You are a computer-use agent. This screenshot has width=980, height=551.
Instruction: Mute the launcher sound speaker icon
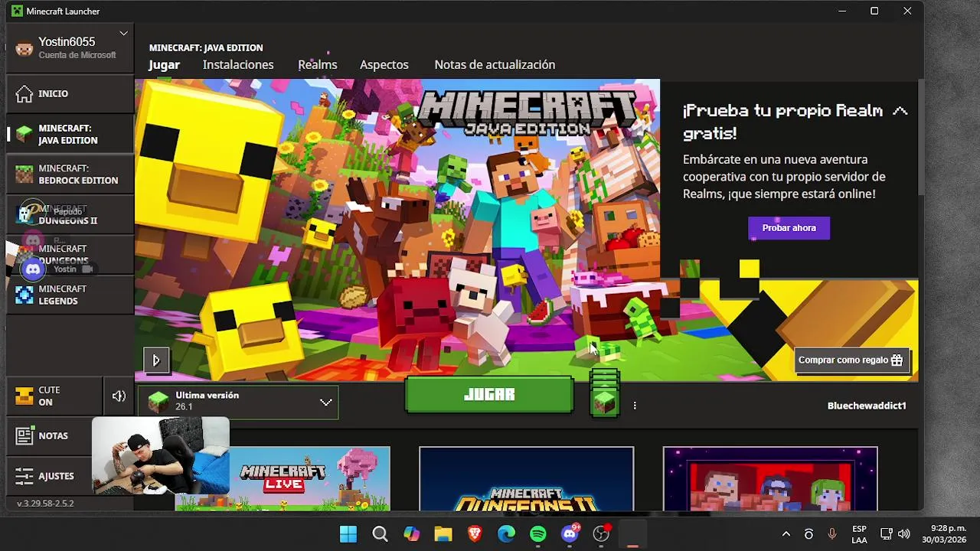point(119,396)
